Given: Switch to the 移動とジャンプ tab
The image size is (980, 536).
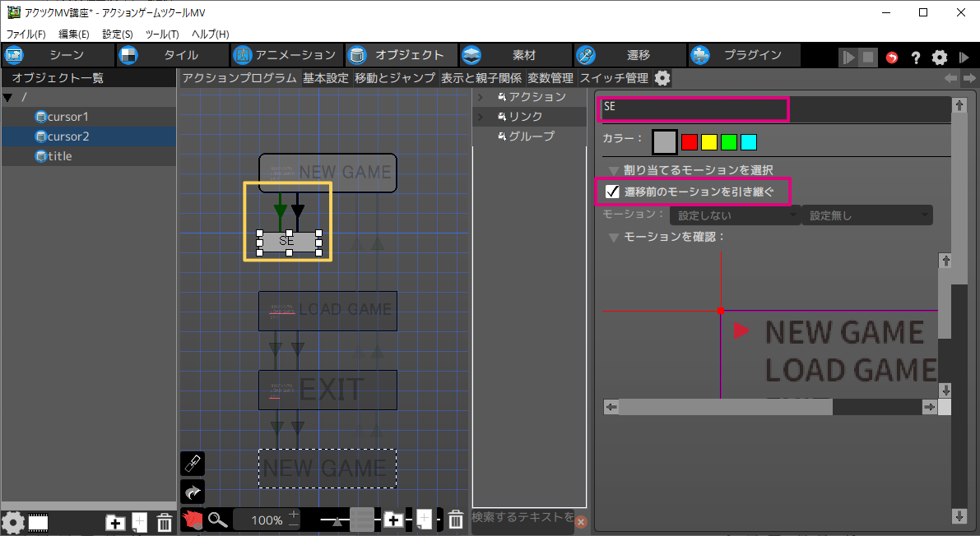Looking at the screenshot, I should pyautogui.click(x=395, y=78).
